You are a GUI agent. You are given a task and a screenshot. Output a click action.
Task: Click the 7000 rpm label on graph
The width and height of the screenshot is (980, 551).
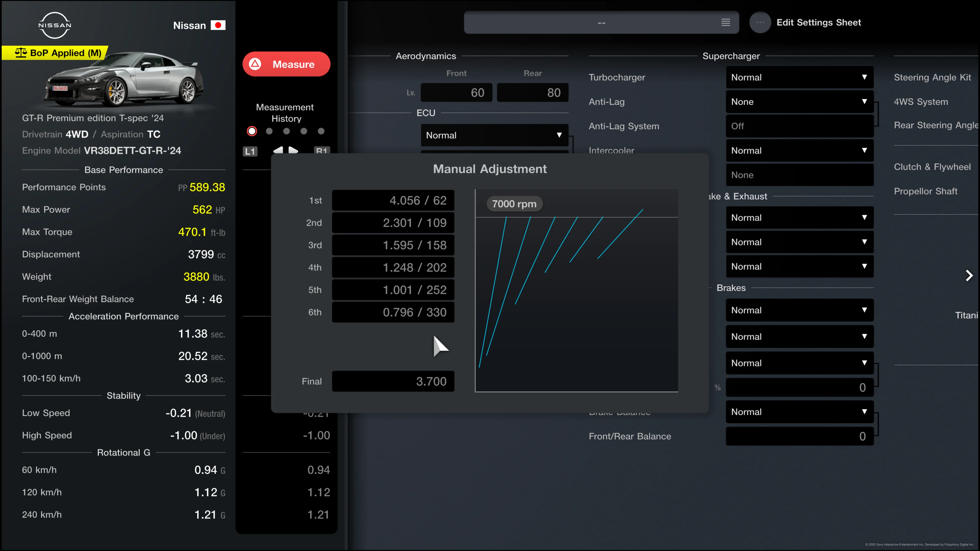pyautogui.click(x=514, y=204)
